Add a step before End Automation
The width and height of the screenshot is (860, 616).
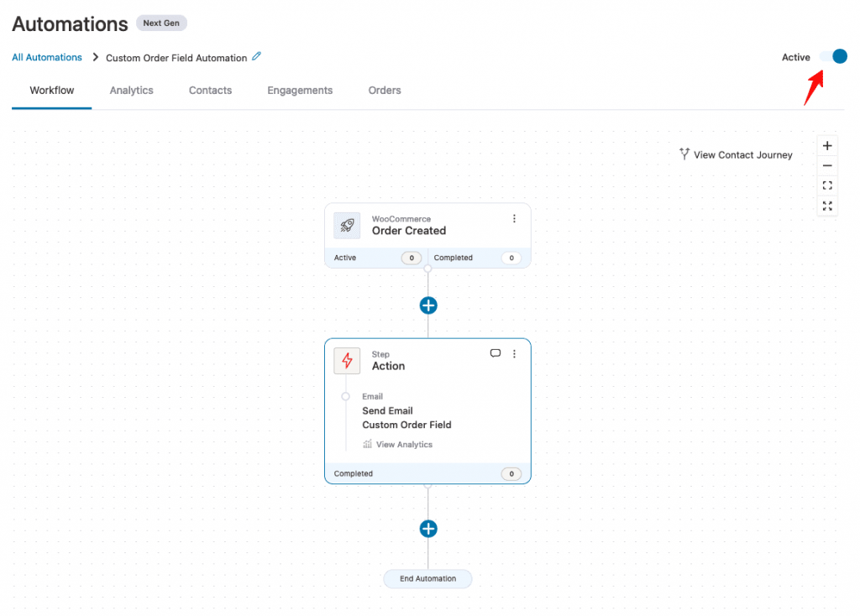[428, 529]
